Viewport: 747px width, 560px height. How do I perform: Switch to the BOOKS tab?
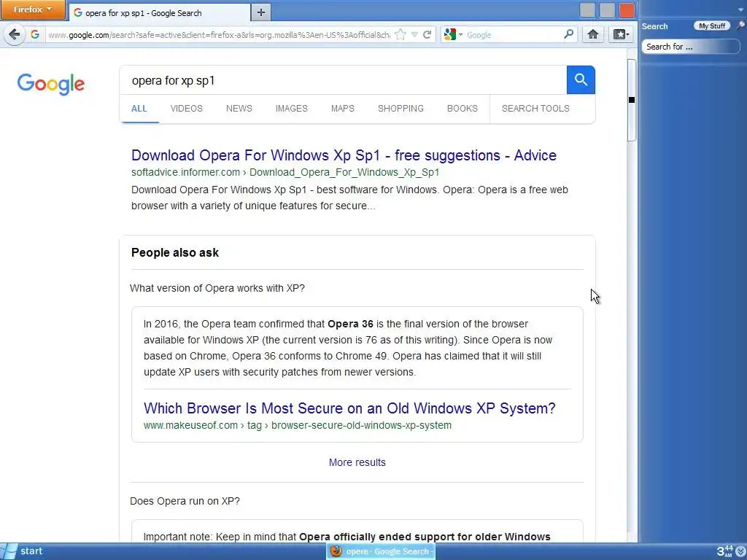tap(462, 109)
